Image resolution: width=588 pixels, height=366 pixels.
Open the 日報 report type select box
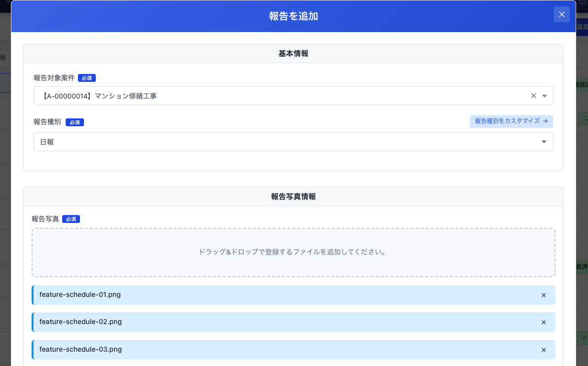point(286,142)
